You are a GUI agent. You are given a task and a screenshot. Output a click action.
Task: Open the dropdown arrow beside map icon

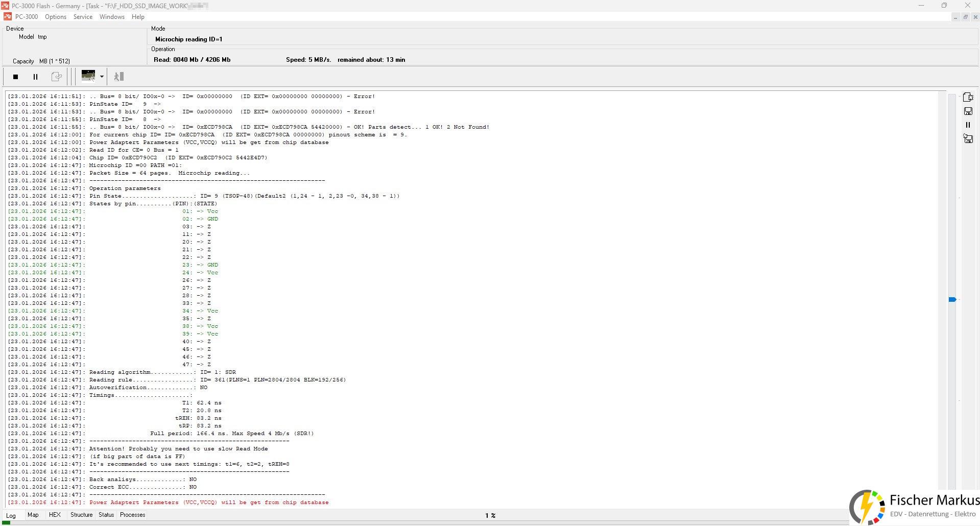click(x=102, y=77)
